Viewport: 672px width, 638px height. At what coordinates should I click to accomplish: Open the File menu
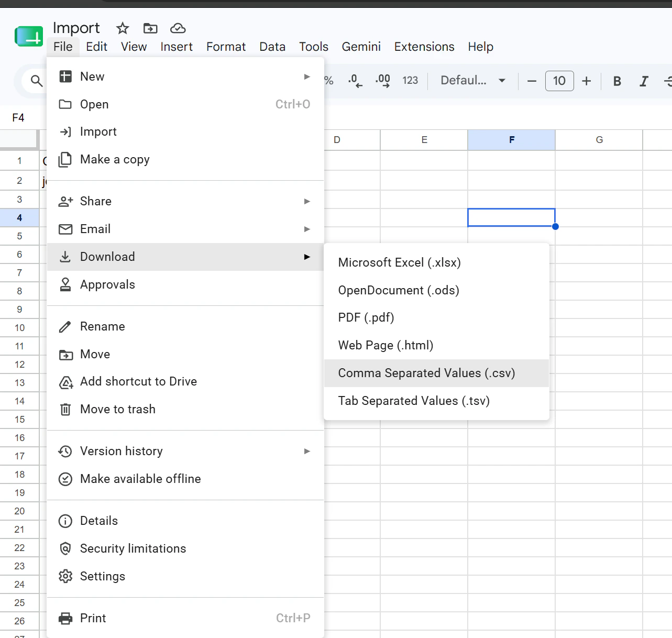click(x=63, y=47)
